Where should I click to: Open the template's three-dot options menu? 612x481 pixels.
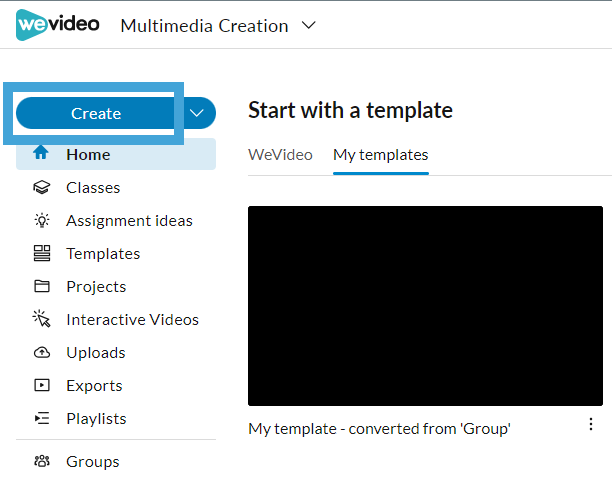click(591, 424)
